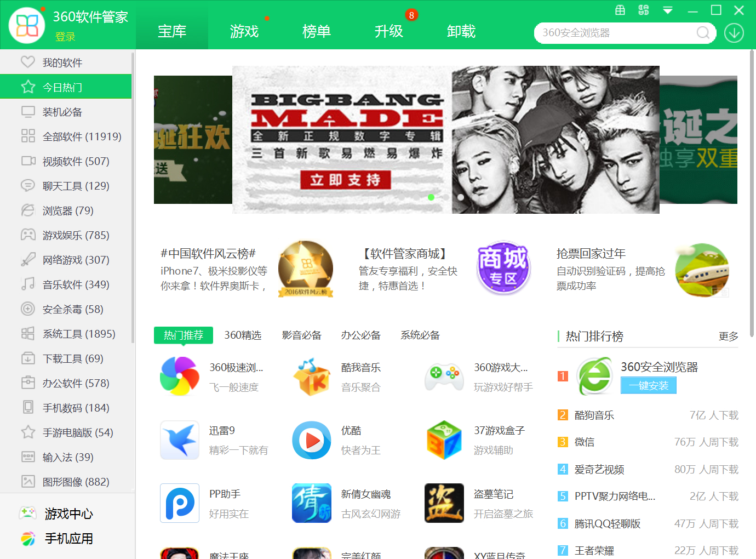Screen dimensions: 756x559
Task: Click the magnifier search icon
Action: (x=703, y=33)
